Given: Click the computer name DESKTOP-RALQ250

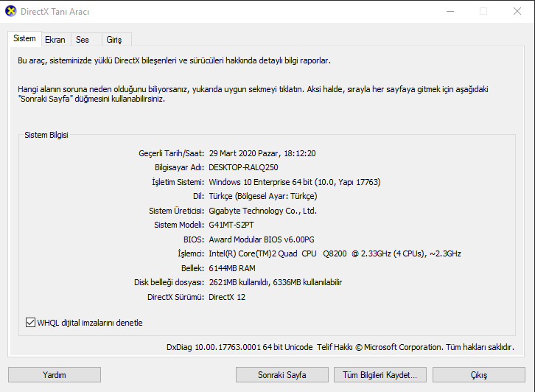Looking at the screenshot, I should tap(244, 167).
